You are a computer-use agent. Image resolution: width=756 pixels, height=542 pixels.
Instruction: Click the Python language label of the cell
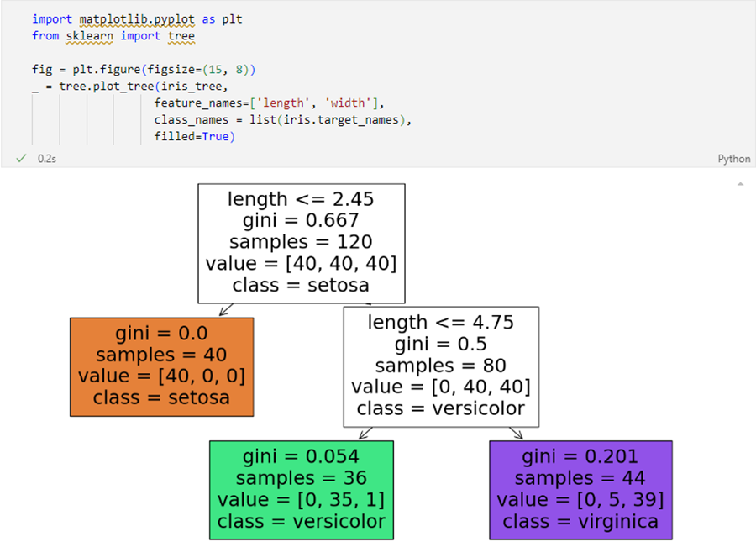click(x=734, y=159)
